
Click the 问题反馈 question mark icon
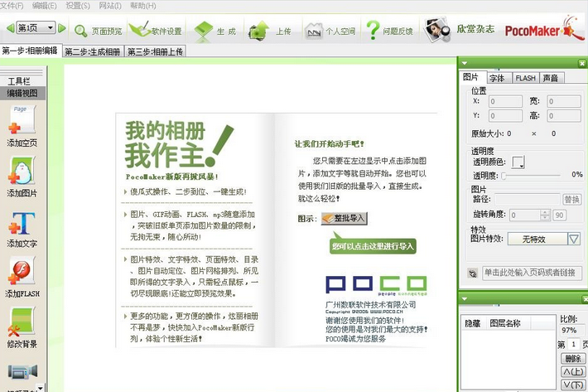[x=373, y=30]
